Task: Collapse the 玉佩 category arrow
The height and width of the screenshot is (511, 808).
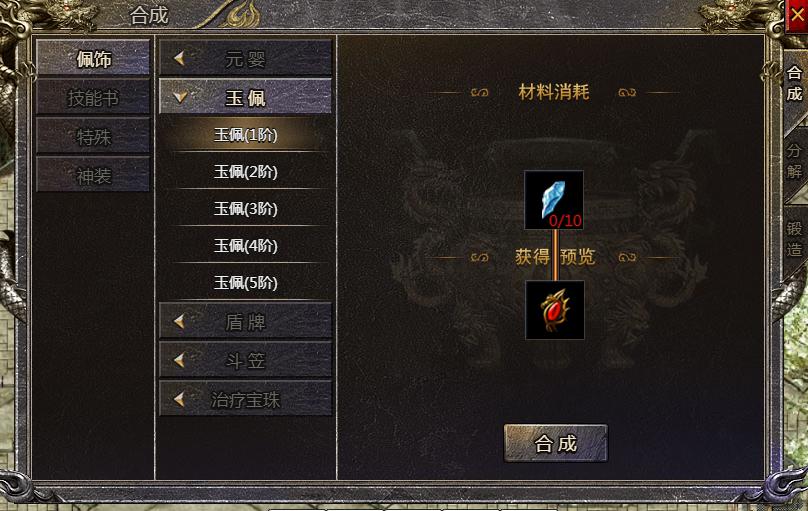Action: click(x=180, y=96)
